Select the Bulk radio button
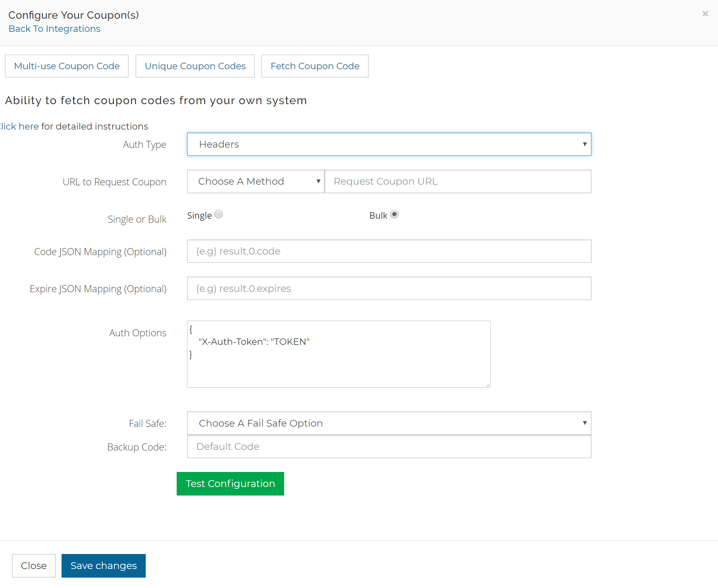The height and width of the screenshot is (588, 718). [x=395, y=214]
